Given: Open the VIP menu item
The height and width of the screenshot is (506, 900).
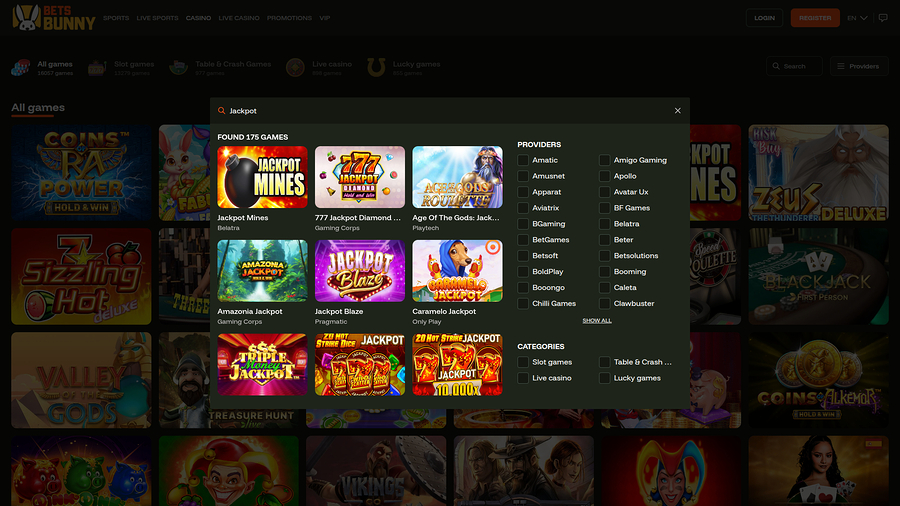Looking at the screenshot, I should pyautogui.click(x=325, y=18).
